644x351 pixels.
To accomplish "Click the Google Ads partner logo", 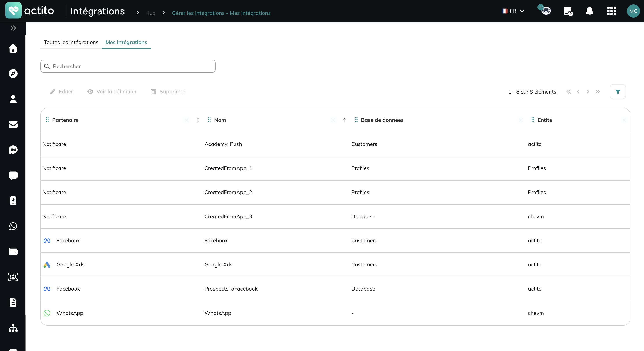I will [47, 265].
